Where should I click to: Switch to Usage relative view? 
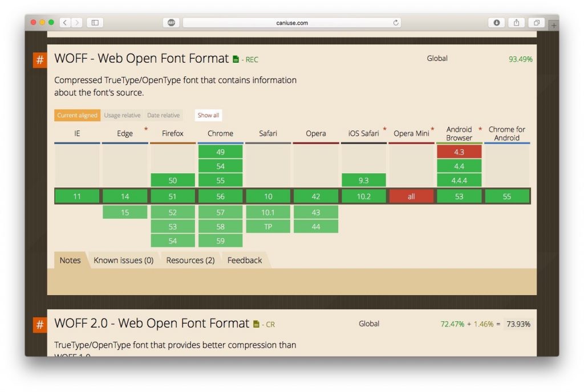click(122, 115)
